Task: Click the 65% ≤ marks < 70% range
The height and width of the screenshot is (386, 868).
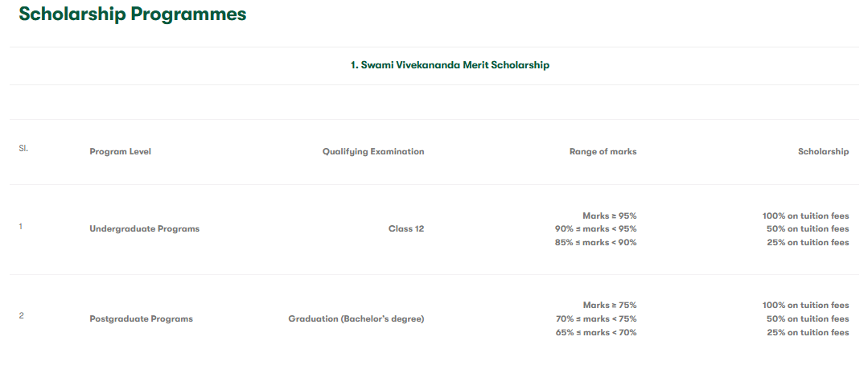Action: pyautogui.click(x=596, y=333)
